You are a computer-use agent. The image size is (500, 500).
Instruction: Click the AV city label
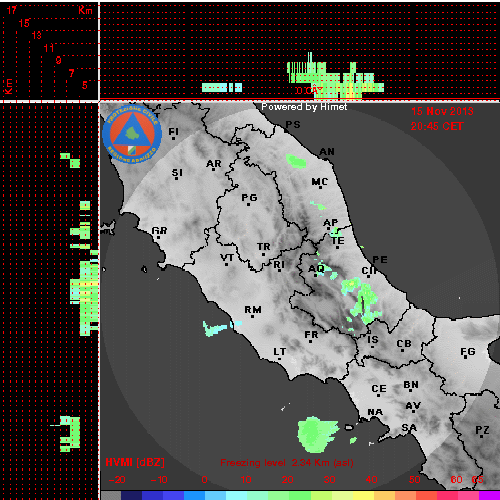(x=413, y=406)
